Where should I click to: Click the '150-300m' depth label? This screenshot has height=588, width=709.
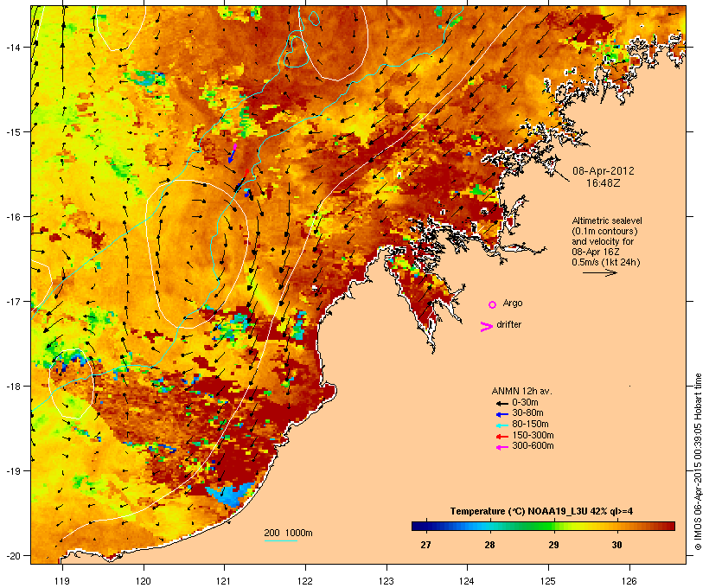click(x=533, y=435)
